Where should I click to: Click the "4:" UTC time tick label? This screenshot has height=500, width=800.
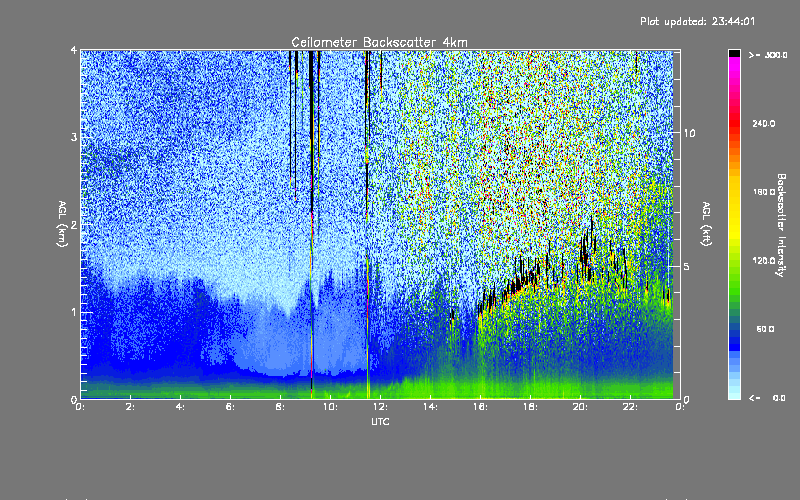180,407
